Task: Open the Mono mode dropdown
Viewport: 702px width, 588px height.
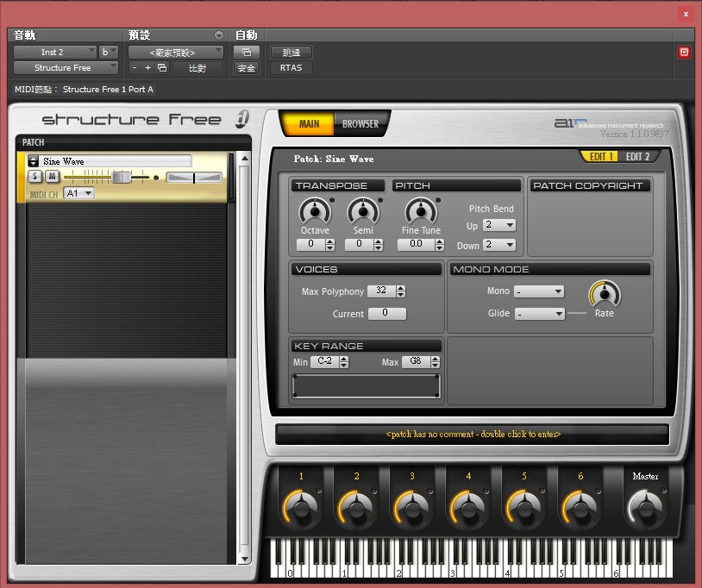Action: point(539,291)
